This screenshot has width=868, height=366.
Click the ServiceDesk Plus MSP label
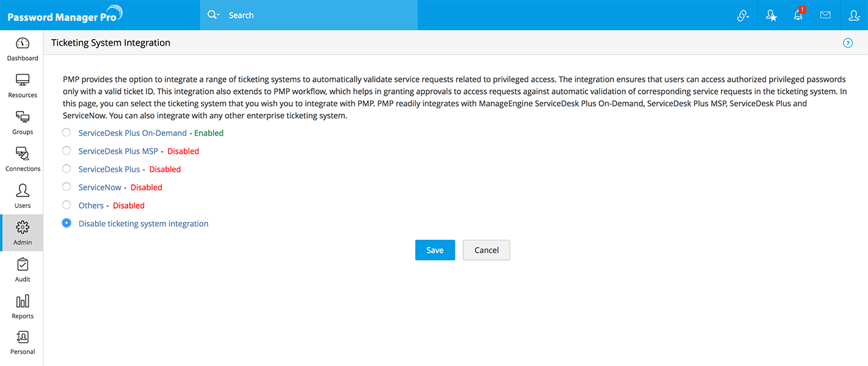point(118,151)
